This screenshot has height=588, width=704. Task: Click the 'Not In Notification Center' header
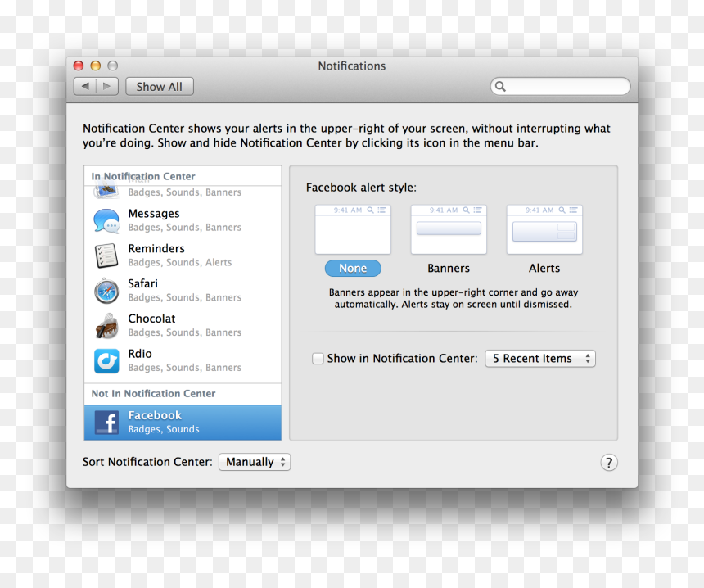pyautogui.click(x=154, y=393)
